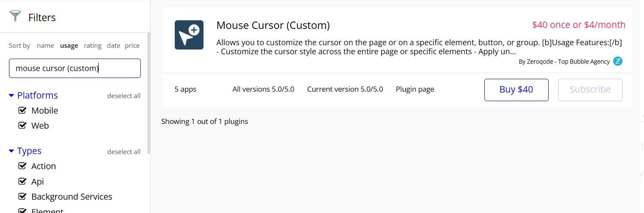Screen dimensions: 644x213
Task: Disable the Api type checkbox
Action: pyautogui.click(x=23, y=182)
